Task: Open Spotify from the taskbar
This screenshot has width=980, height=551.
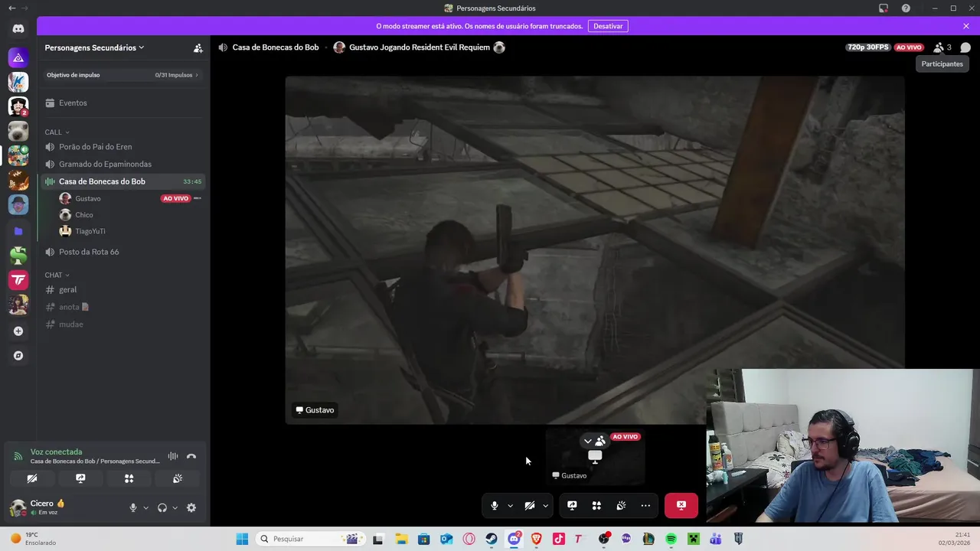Action: (671, 539)
